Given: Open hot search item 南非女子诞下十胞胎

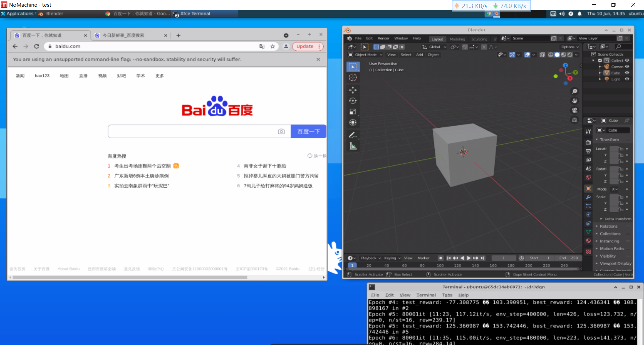Looking at the screenshot, I should click(265, 166).
